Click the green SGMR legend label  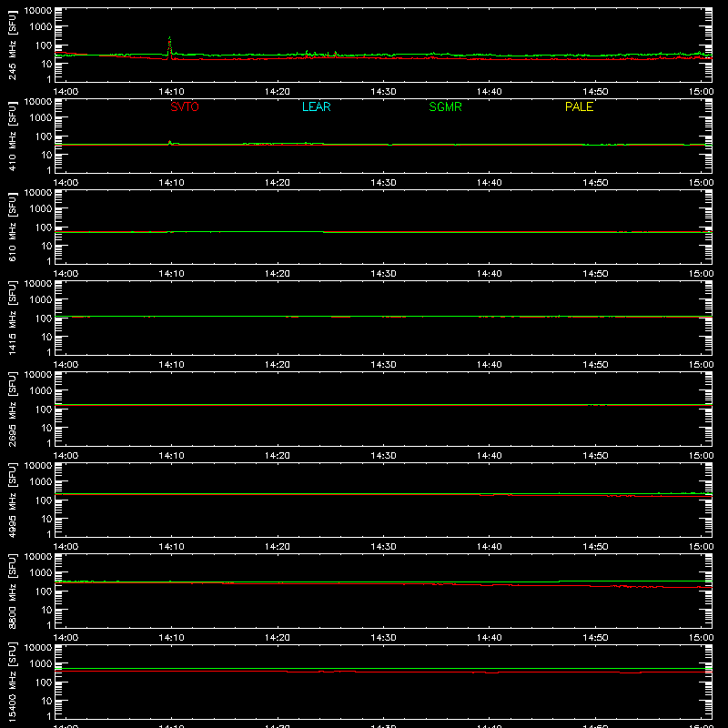coord(445,106)
